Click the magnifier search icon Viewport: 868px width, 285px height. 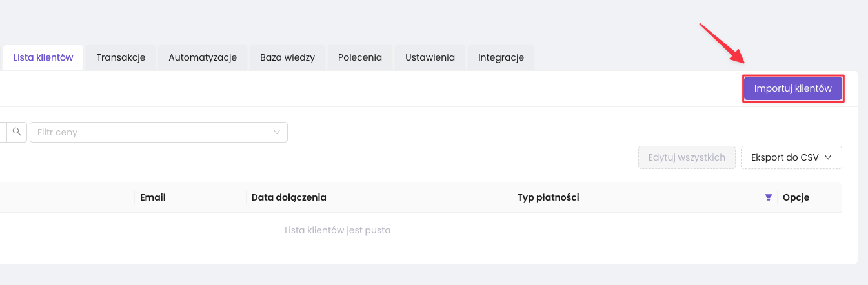17,132
